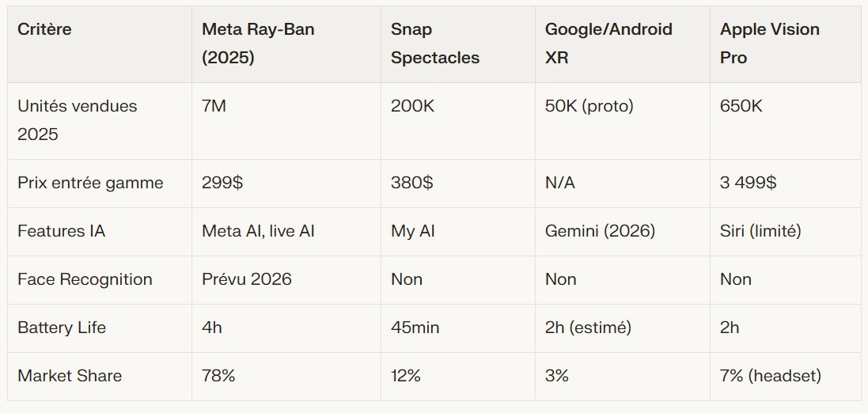Select the Unités vendues 2025 row label
Screen dimensions: 868x413
point(77,120)
